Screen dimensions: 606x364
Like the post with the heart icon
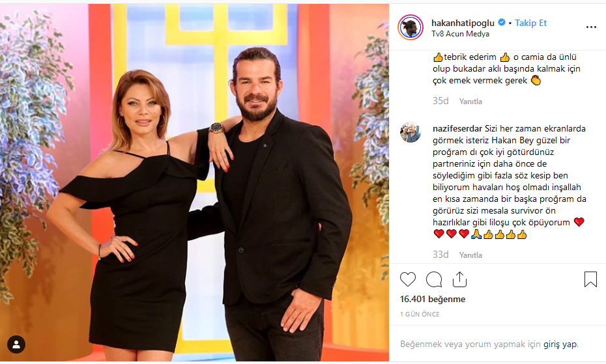pyautogui.click(x=408, y=279)
